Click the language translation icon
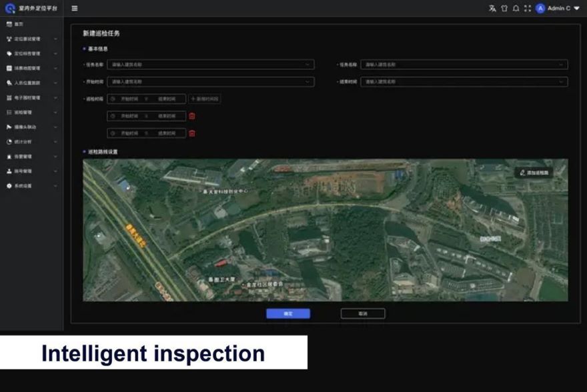 click(x=492, y=9)
